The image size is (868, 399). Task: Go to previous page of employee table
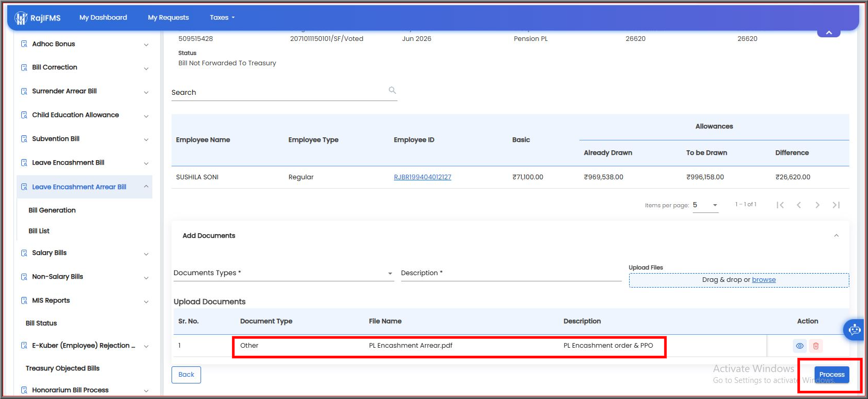click(x=799, y=205)
